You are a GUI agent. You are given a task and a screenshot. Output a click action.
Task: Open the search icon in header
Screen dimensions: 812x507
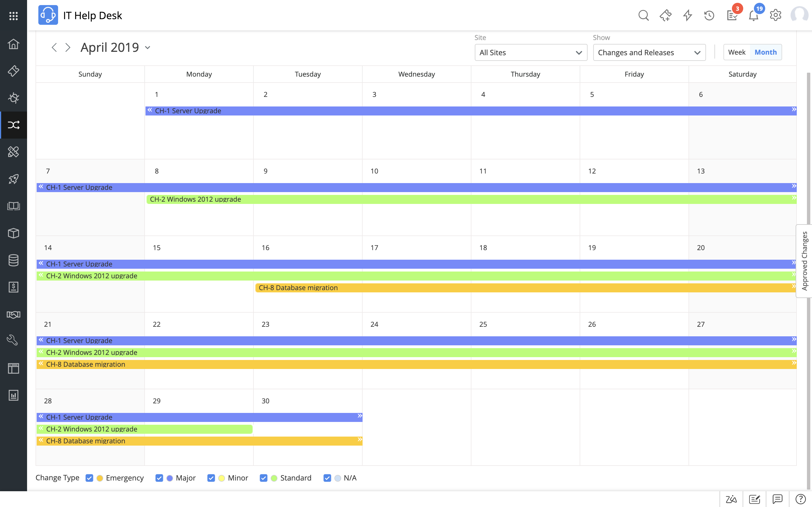[643, 15]
